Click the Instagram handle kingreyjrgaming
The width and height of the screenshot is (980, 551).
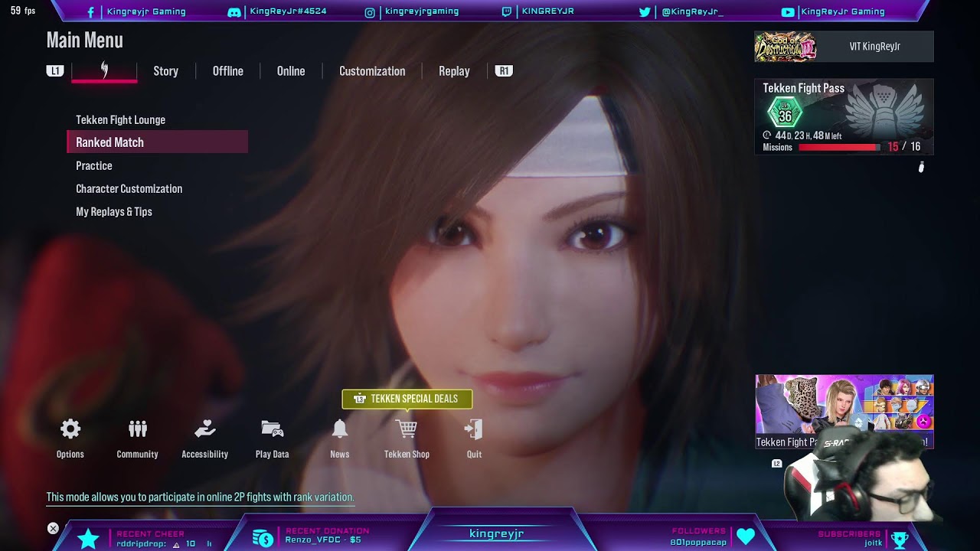point(422,12)
